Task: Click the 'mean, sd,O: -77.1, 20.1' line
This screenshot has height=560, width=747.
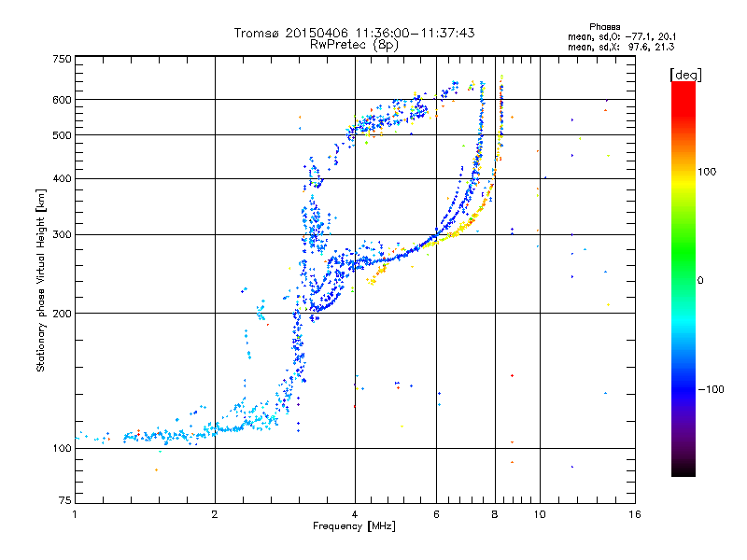Action: pyautogui.click(x=621, y=36)
